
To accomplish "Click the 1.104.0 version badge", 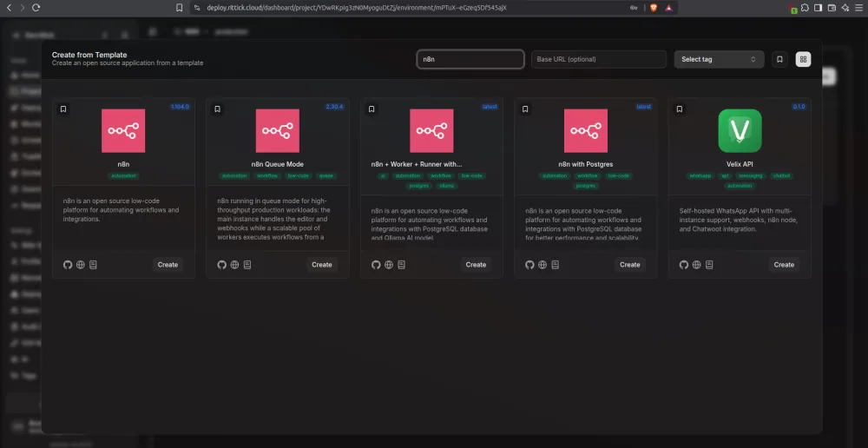I will pyautogui.click(x=180, y=106).
